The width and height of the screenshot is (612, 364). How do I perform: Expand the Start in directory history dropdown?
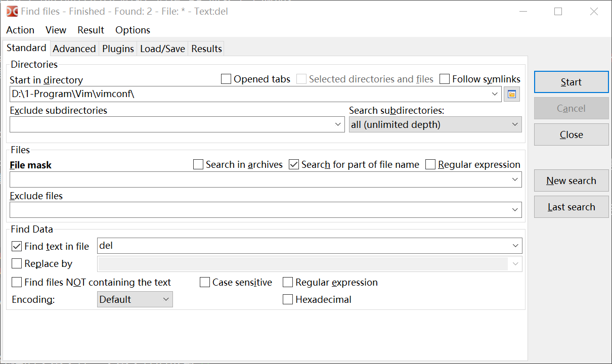[495, 94]
